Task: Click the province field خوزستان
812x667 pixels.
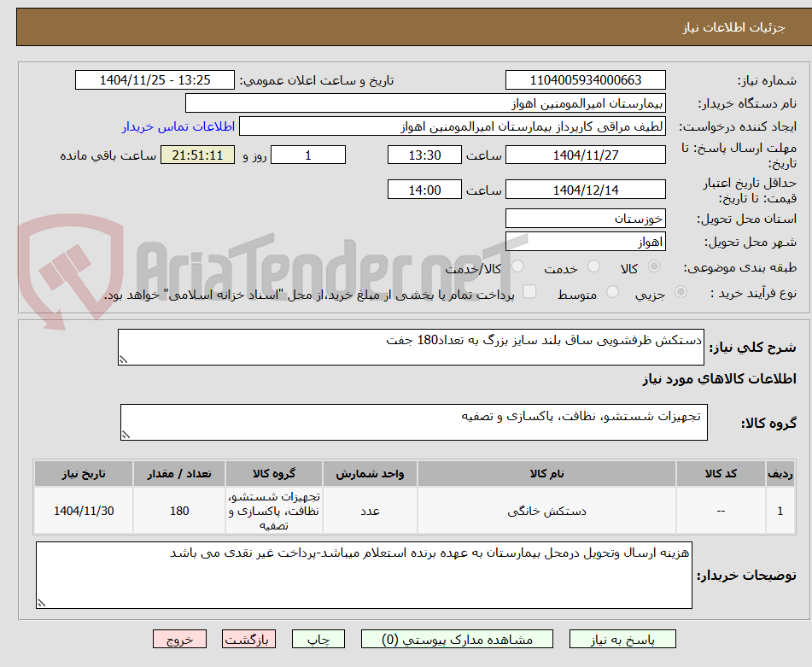Action: click(x=585, y=219)
